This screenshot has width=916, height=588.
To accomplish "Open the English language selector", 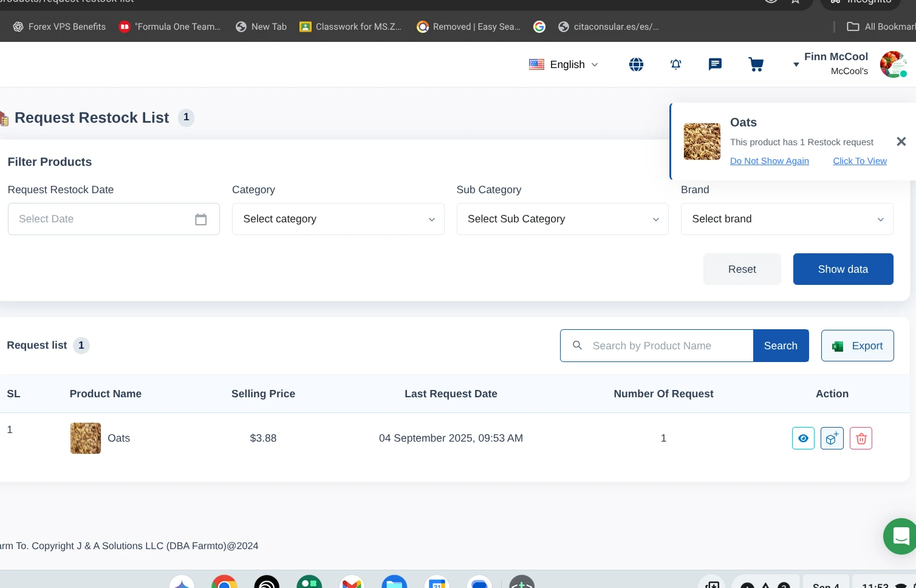I will pyautogui.click(x=564, y=64).
